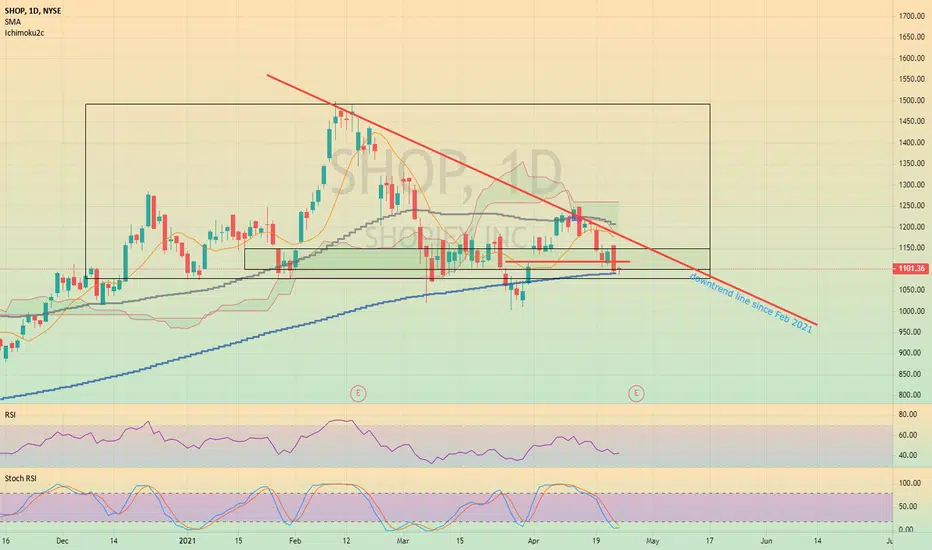The width and height of the screenshot is (932, 550).
Task: Click 1000.00 on the price axis
Action: tap(911, 311)
